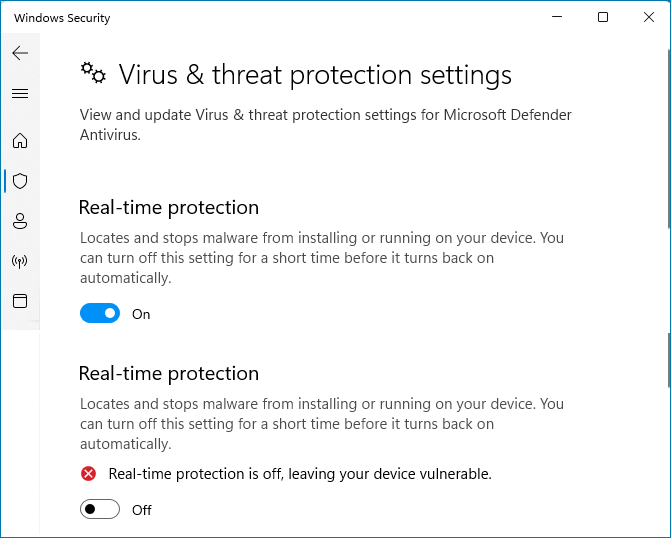Screen dimensions: 671x538
Task: Open Firewall & network protection sidebar icon
Action: (20, 261)
